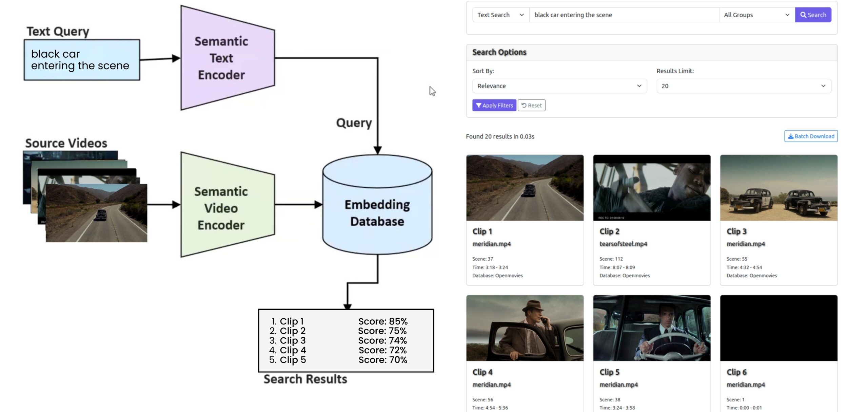Click the undo-arrow icon on the Reset button
Image resolution: width=868 pixels, height=412 pixels.
(524, 105)
